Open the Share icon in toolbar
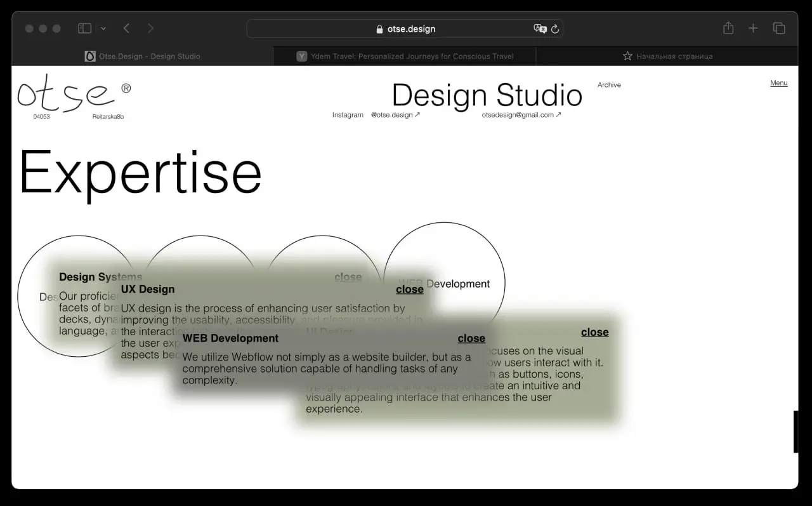The width and height of the screenshot is (812, 506). coord(728,29)
